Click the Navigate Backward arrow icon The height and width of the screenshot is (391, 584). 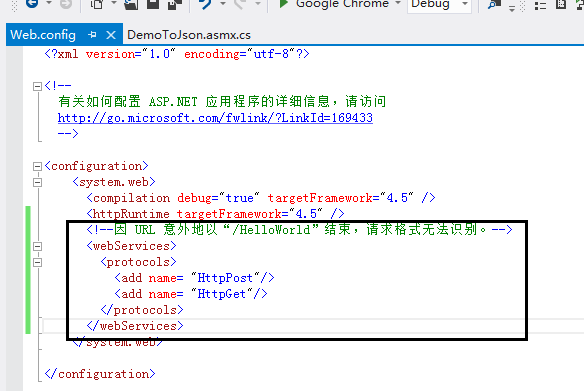point(32,4)
